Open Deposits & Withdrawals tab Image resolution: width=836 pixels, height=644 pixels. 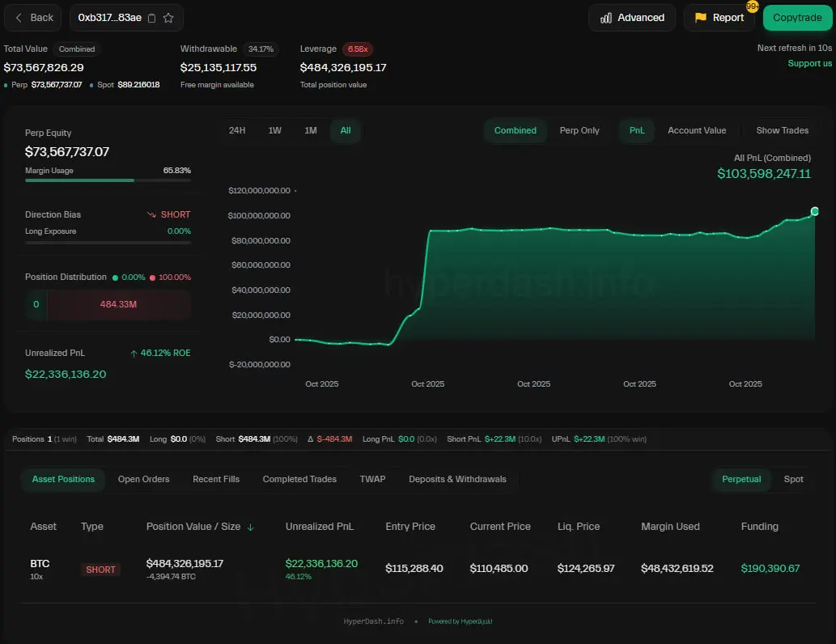[457, 479]
